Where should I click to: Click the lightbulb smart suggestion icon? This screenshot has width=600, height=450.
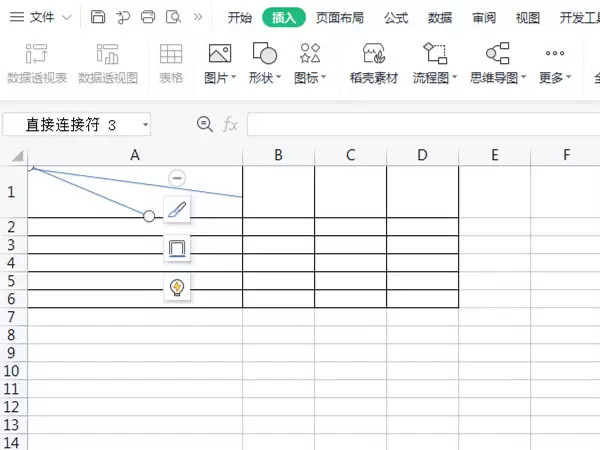[177, 287]
